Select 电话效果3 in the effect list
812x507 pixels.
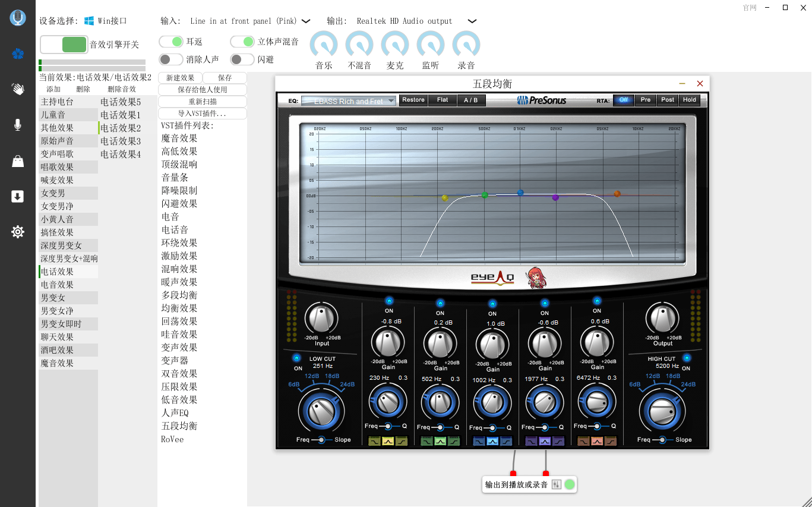(121, 141)
